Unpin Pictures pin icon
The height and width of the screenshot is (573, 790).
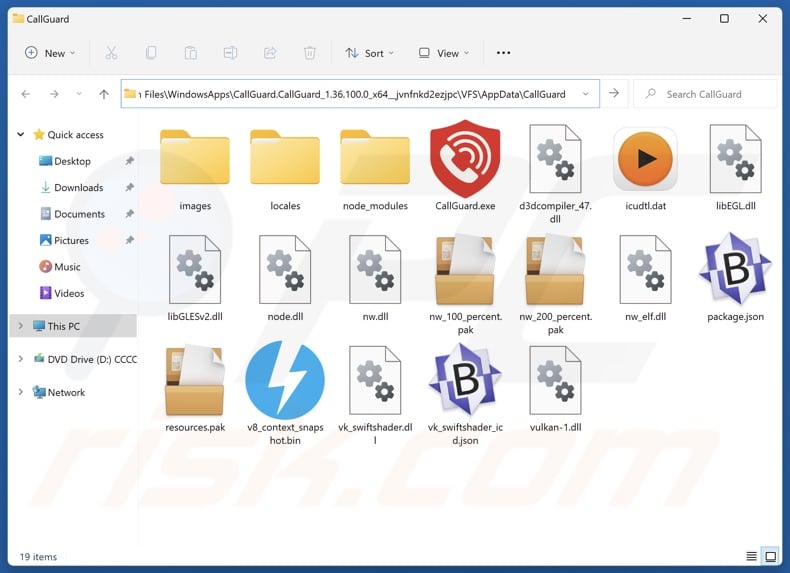(129, 240)
